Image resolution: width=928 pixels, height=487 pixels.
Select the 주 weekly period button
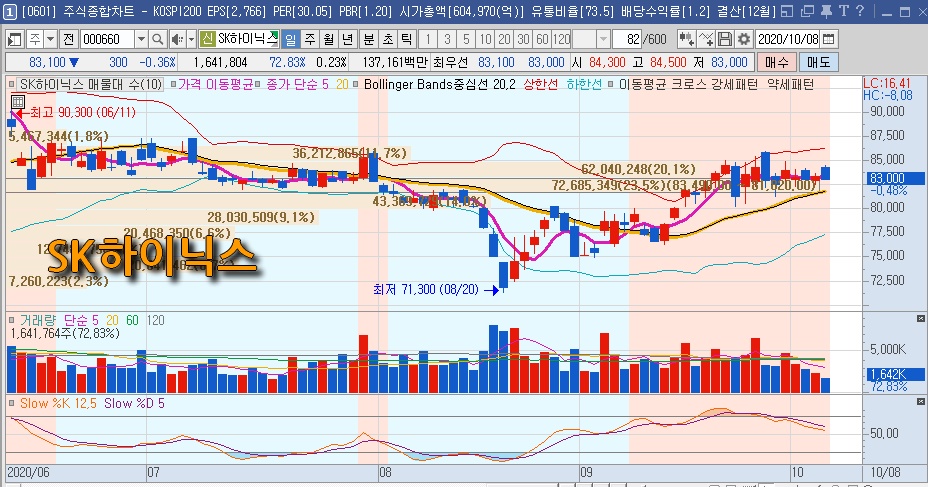(310, 40)
